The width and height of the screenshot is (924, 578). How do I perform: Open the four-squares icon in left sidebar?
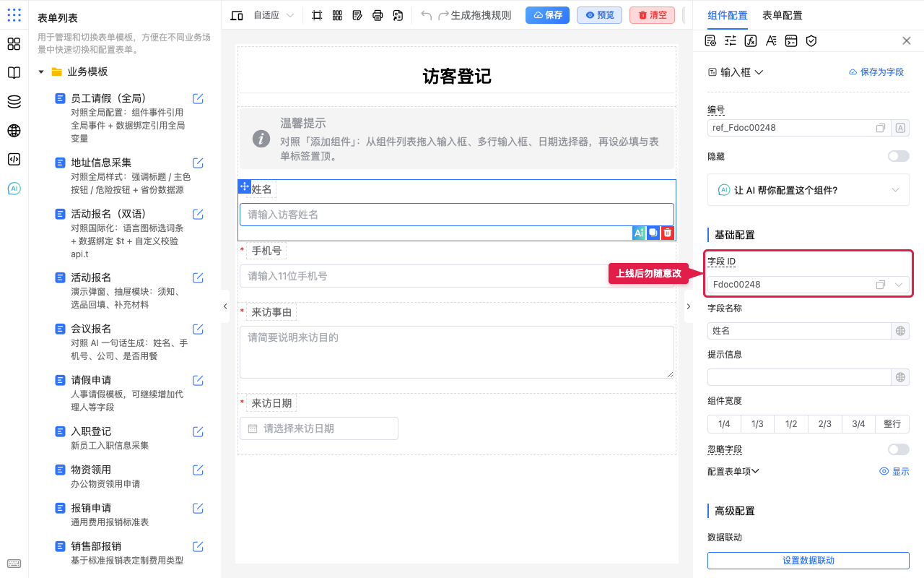14,44
